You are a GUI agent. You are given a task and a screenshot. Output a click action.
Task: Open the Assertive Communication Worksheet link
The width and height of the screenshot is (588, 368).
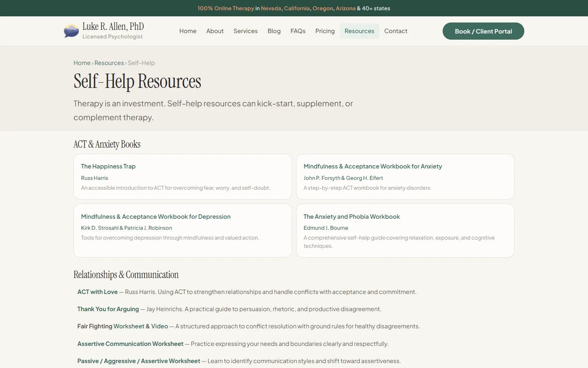point(130,344)
